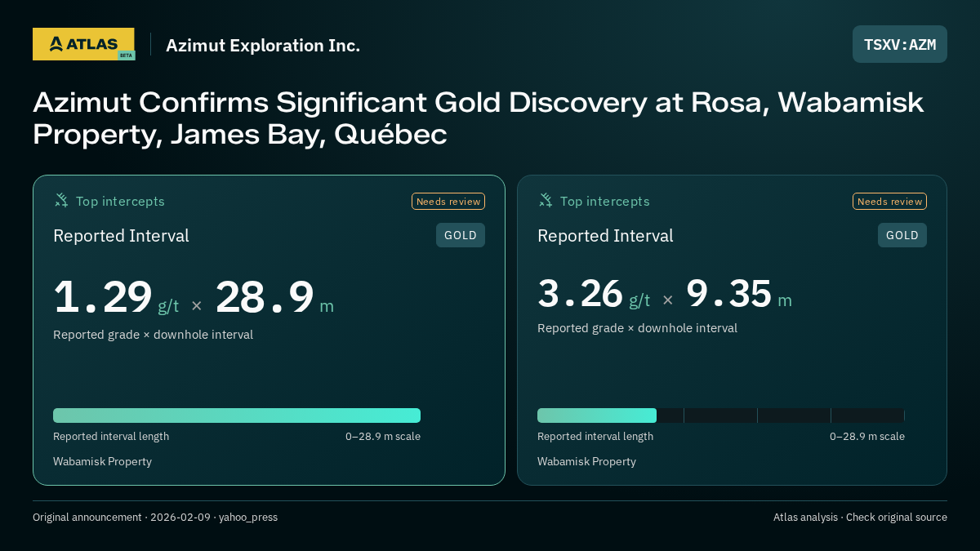Click Needs review badge on 3.26 g/t card
This screenshot has height=551, width=980.
pyautogui.click(x=890, y=202)
